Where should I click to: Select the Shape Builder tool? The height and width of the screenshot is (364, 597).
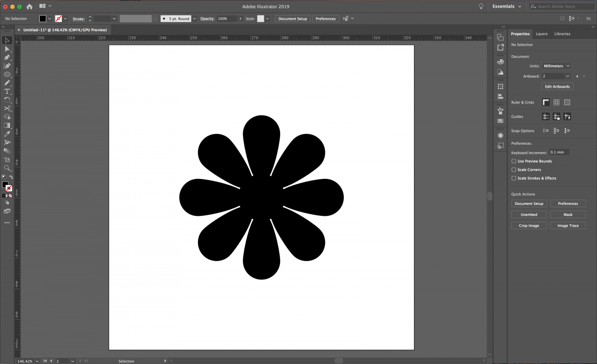click(x=7, y=117)
